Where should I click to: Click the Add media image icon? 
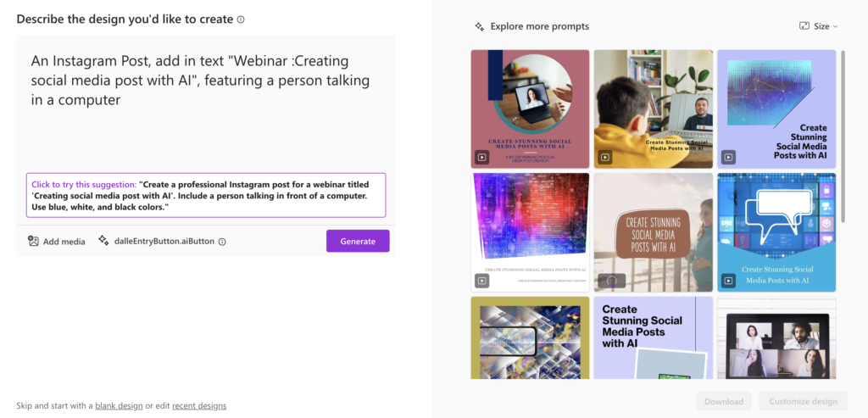pyautogui.click(x=33, y=241)
